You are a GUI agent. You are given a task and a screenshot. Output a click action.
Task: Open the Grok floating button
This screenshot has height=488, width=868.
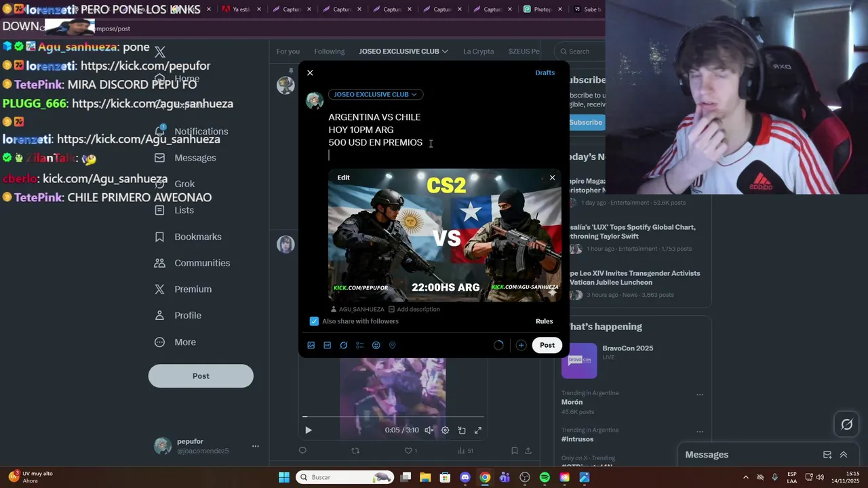pyautogui.click(x=847, y=425)
